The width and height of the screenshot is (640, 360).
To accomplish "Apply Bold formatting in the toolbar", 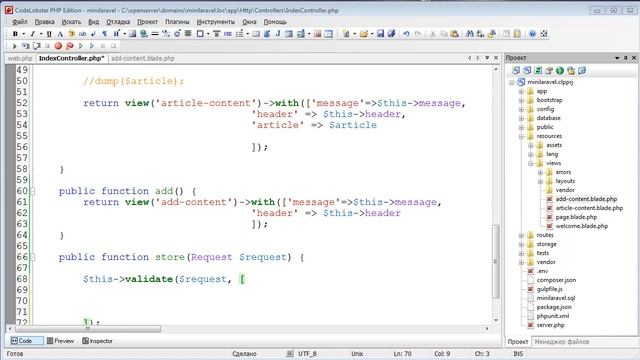I will 15,34.
